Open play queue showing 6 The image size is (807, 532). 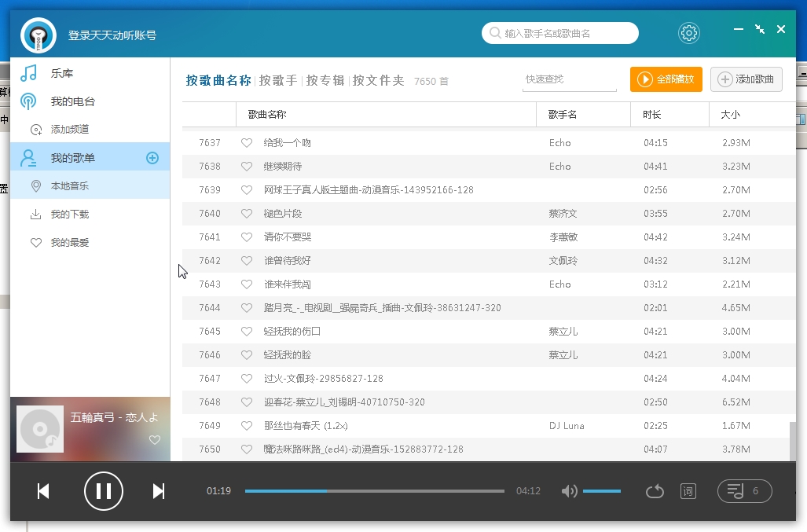tap(745, 491)
